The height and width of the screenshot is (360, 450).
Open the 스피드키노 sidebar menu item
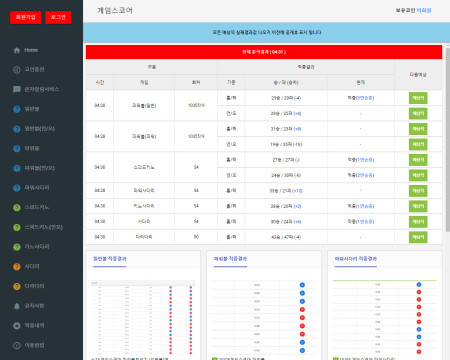pos(37,207)
